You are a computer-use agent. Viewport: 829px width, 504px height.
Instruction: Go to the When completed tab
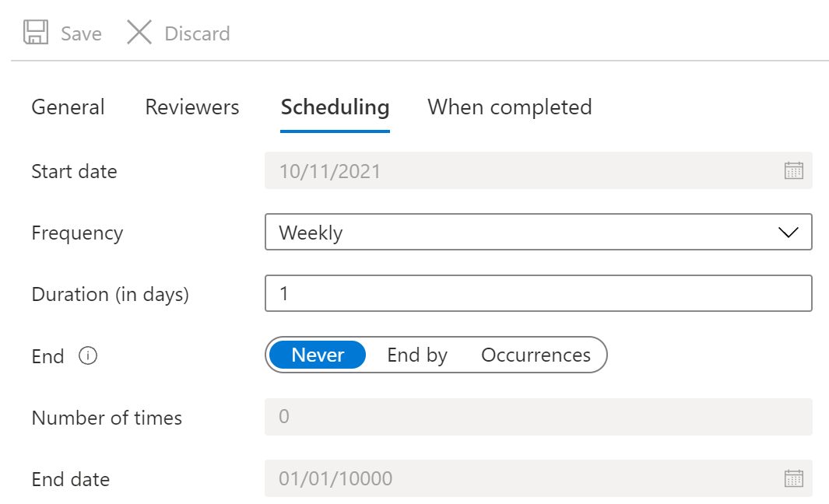[x=510, y=107]
